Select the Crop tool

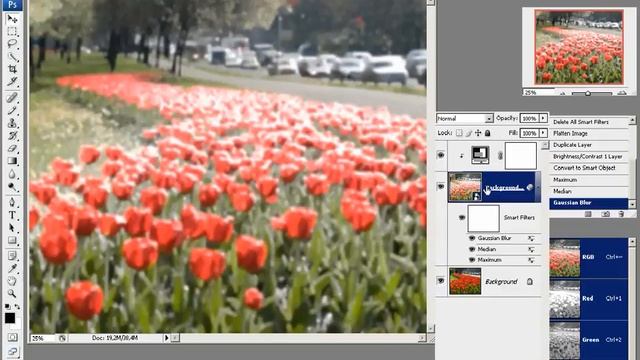pos(12,69)
